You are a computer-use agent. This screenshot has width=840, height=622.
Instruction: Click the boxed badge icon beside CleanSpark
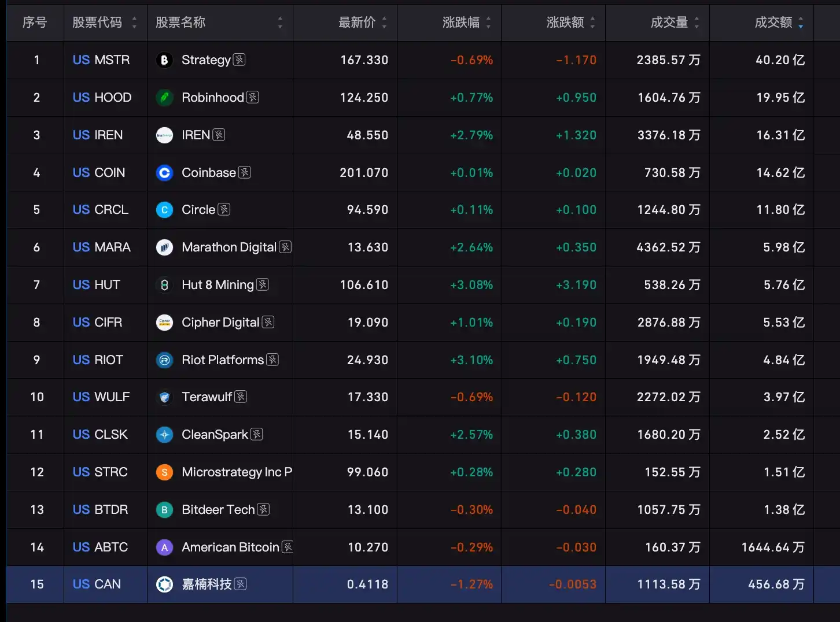[x=257, y=434]
